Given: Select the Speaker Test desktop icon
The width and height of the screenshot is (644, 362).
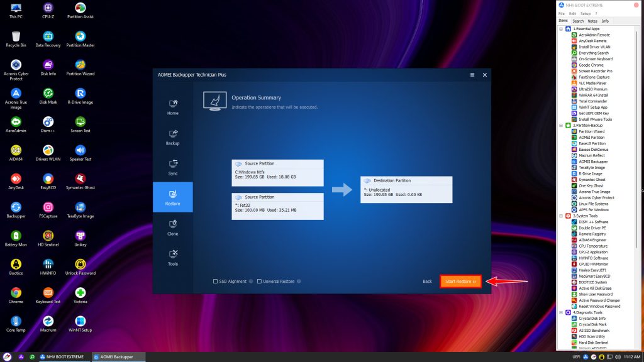Looking at the screenshot, I should [80, 153].
